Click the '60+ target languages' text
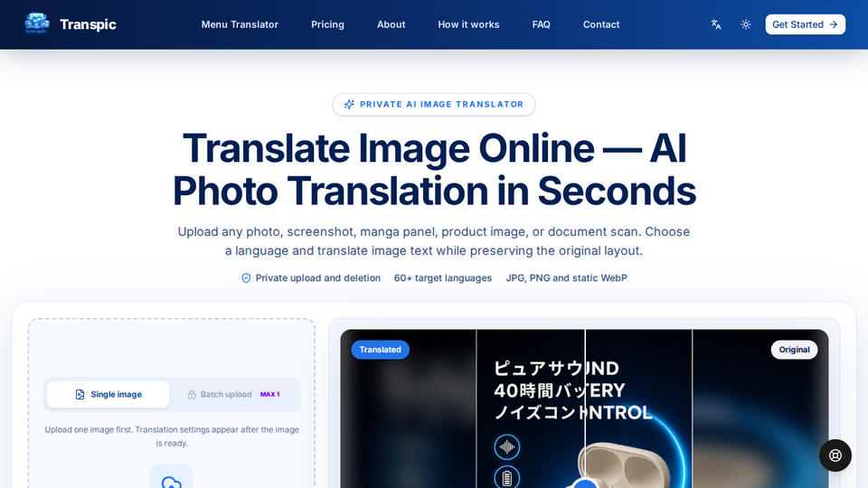This screenshot has width=868, height=488. (x=443, y=277)
